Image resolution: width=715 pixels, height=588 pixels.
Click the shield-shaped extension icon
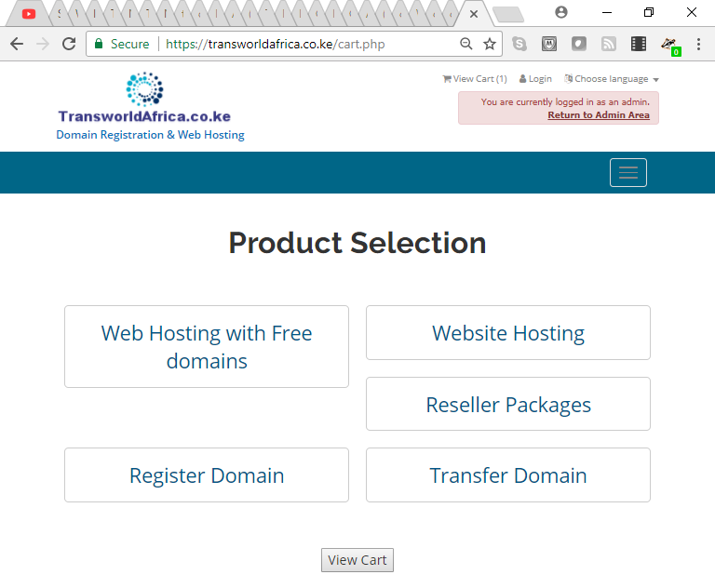(549, 44)
